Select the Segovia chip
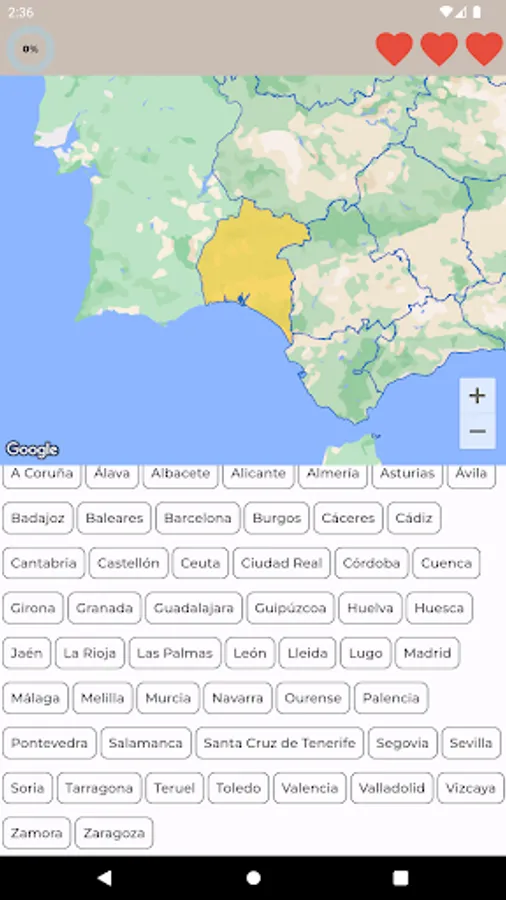Viewport: 506px width, 900px height. tap(403, 743)
